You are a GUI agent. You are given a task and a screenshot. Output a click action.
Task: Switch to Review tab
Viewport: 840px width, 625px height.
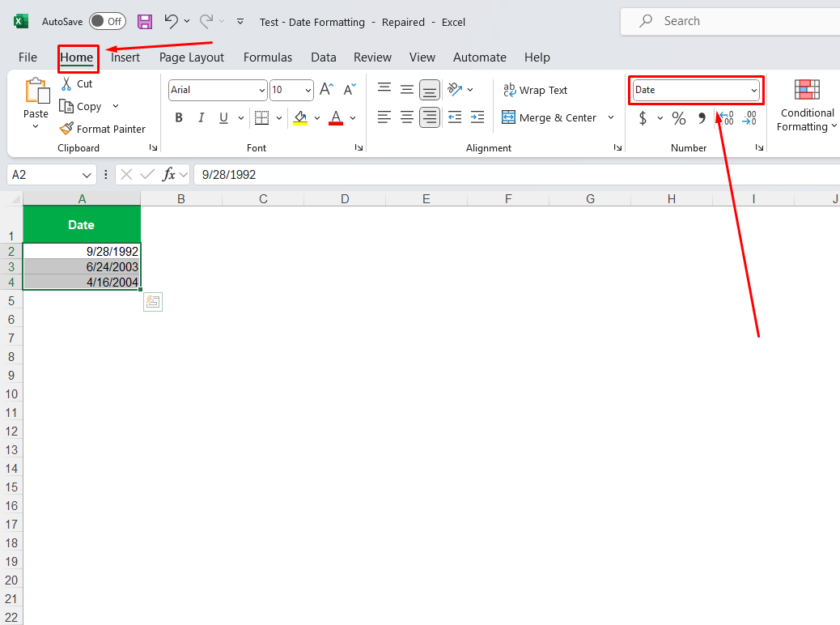372,57
